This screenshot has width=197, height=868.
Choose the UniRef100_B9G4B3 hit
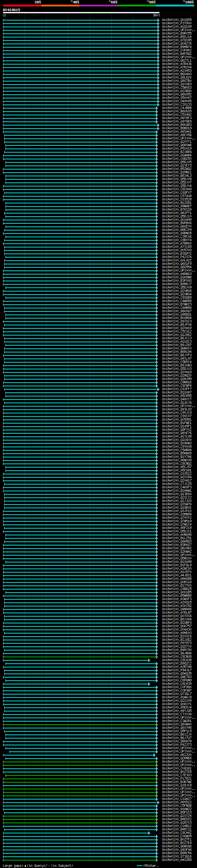tap(176, 125)
